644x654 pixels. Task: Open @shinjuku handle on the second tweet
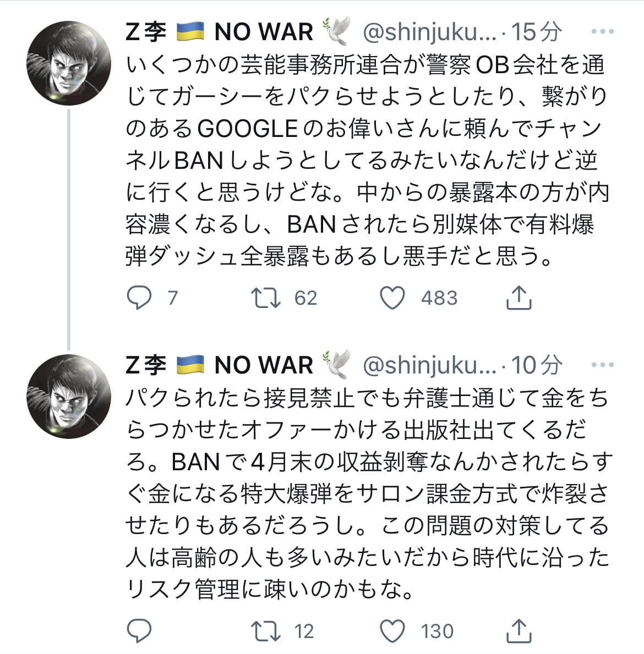tap(429, 365)
